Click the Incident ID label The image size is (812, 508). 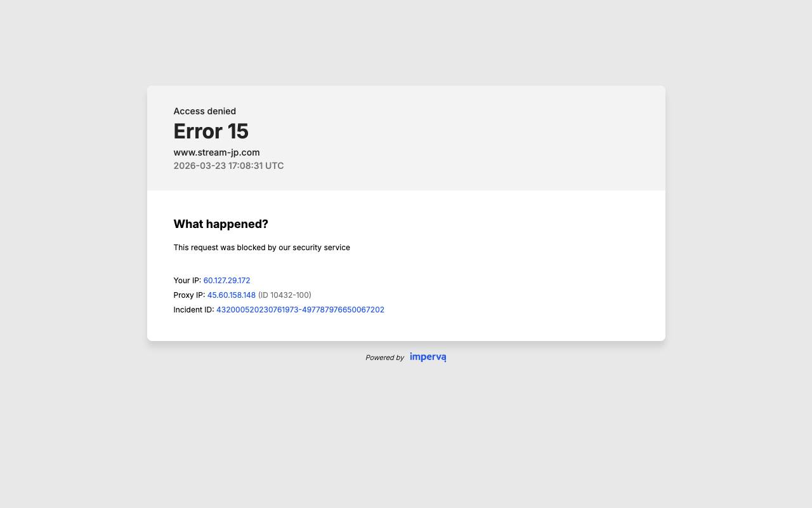tap(193, 309)
